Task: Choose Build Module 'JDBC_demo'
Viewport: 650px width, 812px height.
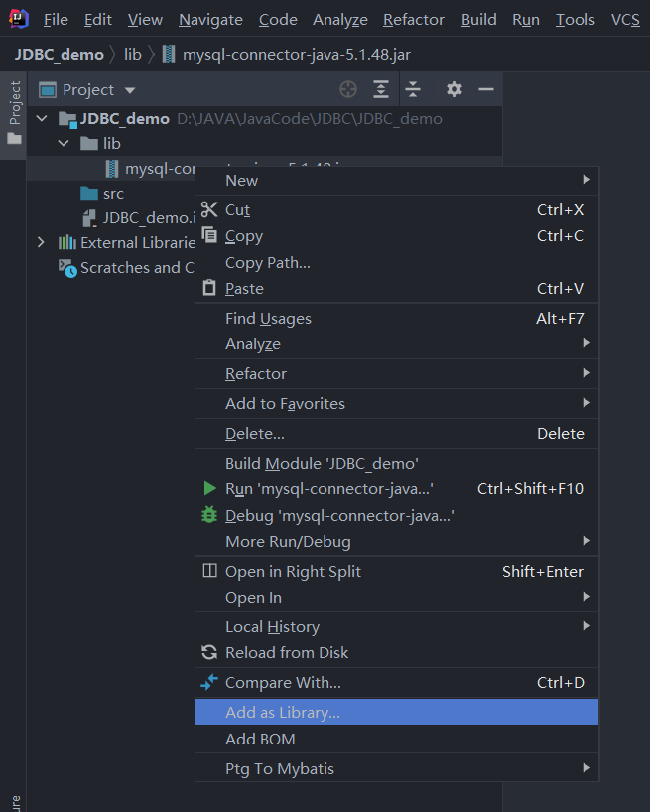Action: point(396,463)
